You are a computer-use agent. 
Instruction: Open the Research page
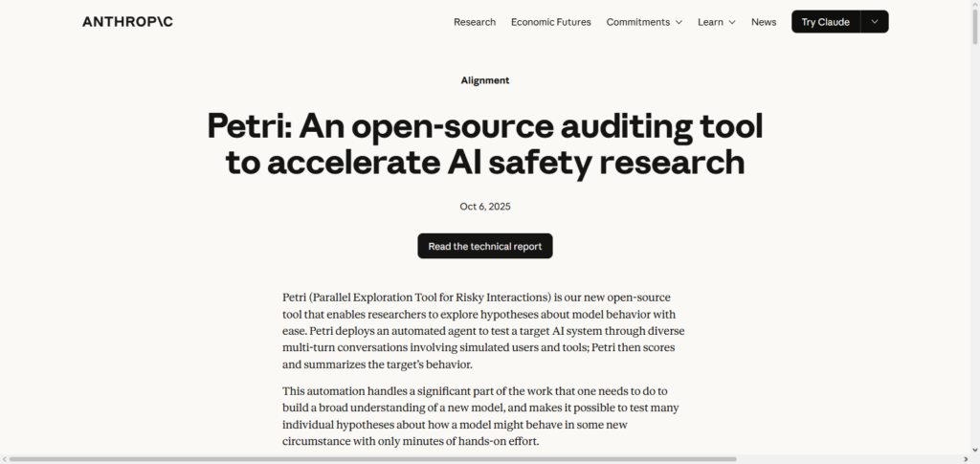475,22
